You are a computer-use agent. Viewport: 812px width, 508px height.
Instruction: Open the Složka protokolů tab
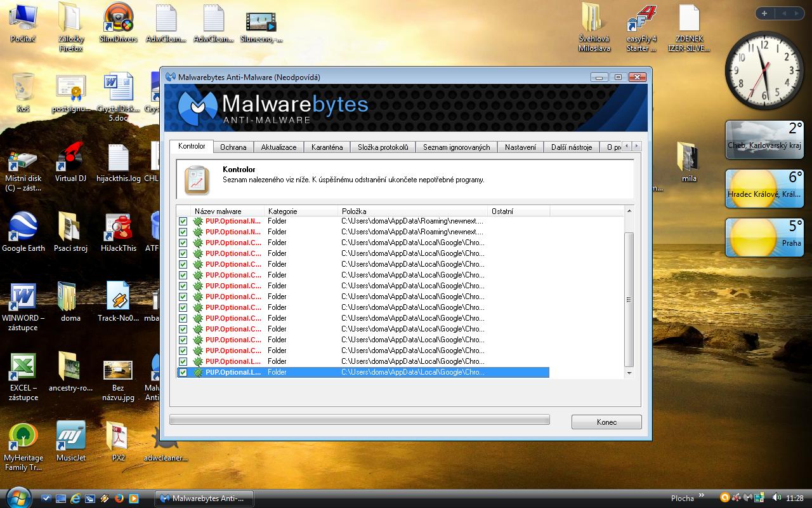coord(383,147)
